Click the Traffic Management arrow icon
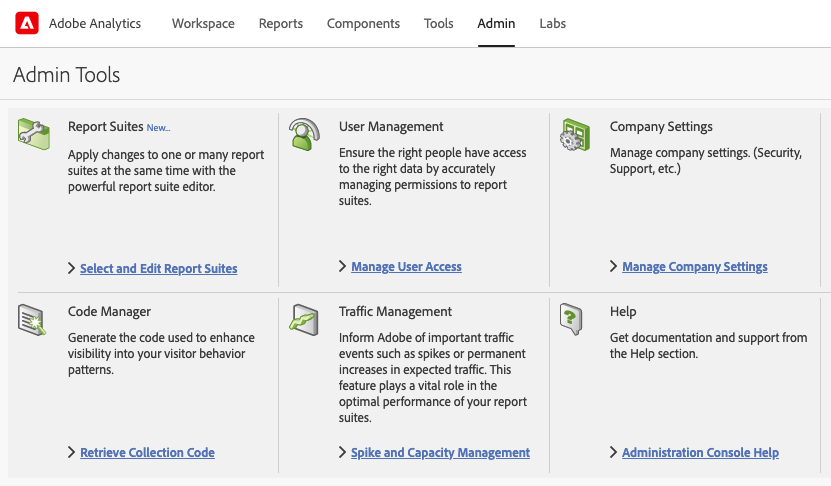This screenshot has width=831, height=486. pyautogui.click(x=304, y=319)
